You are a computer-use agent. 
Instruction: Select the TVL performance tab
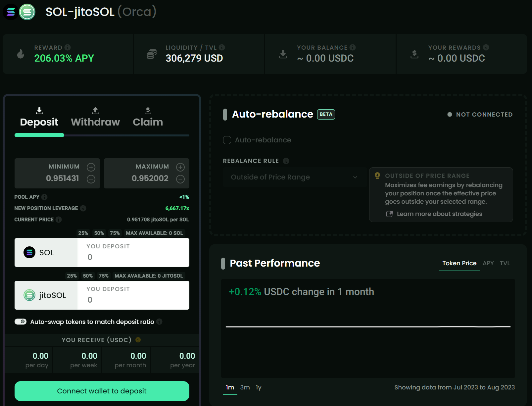tap(505, 263)
